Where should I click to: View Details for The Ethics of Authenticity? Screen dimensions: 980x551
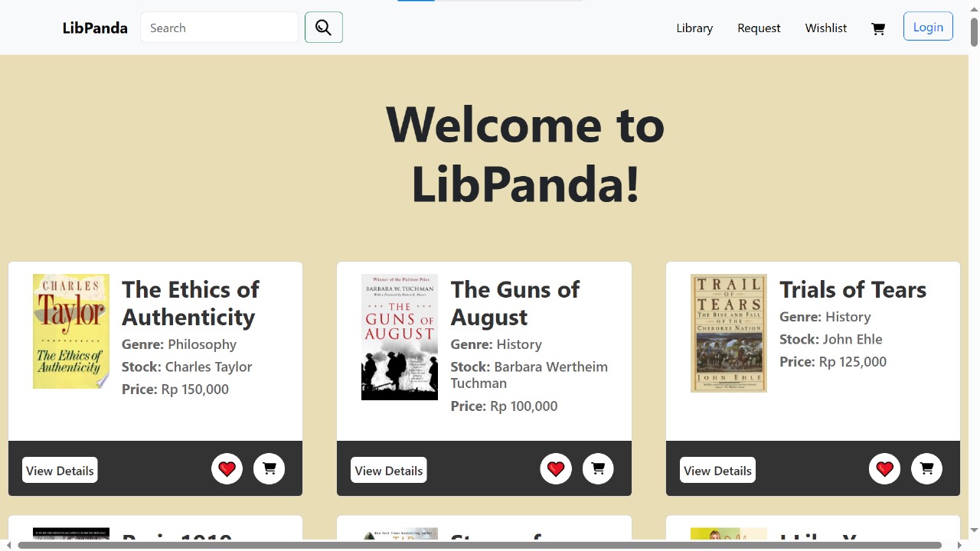click(x=60, y=470)
